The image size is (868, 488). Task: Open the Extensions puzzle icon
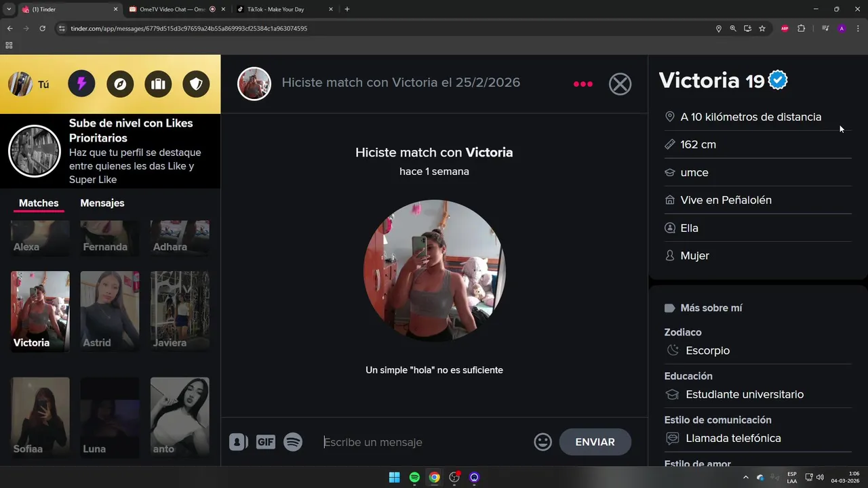coord(801,28)
